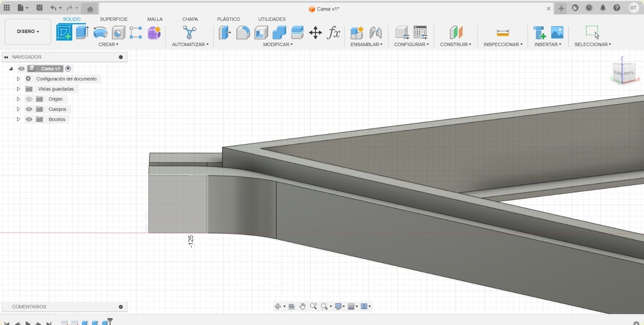This screenshot has width=644, height=325.
Task: Activate the Mover/copiar arrows icon
Action: (x=316, y=33)
